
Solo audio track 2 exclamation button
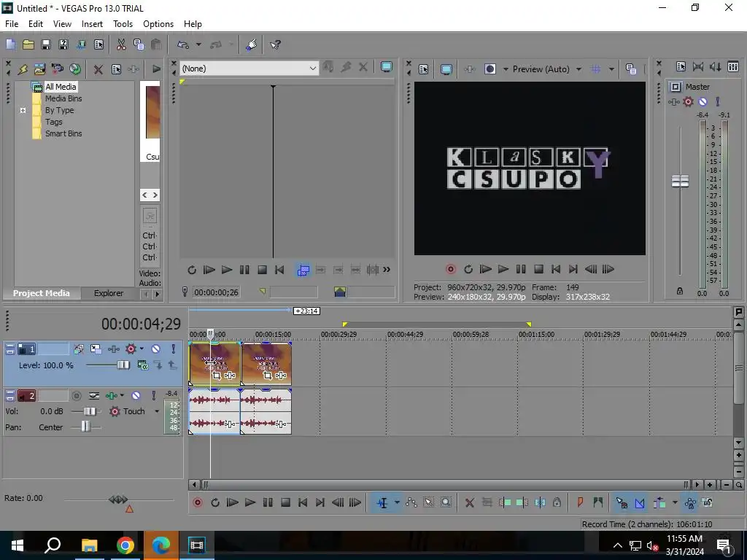pos(153,396)
